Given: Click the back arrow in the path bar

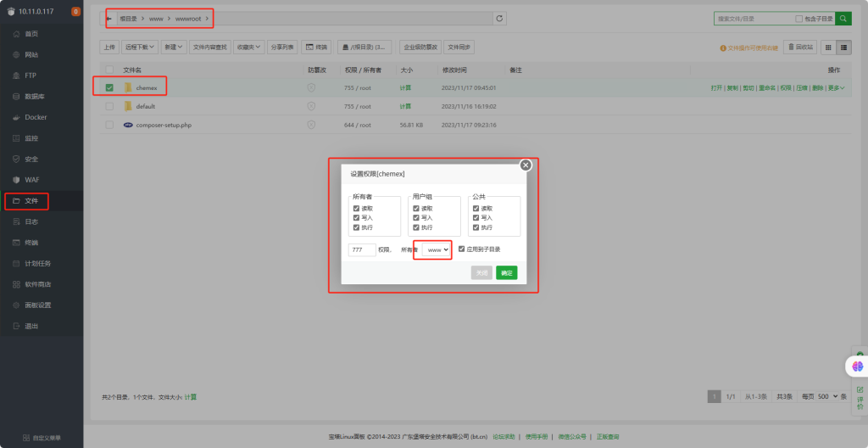Looking at the screenshot, I should (x=109, y=19).
